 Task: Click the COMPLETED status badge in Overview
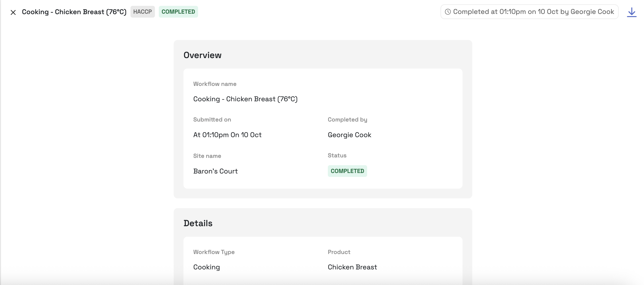click(x=347, y=171)
